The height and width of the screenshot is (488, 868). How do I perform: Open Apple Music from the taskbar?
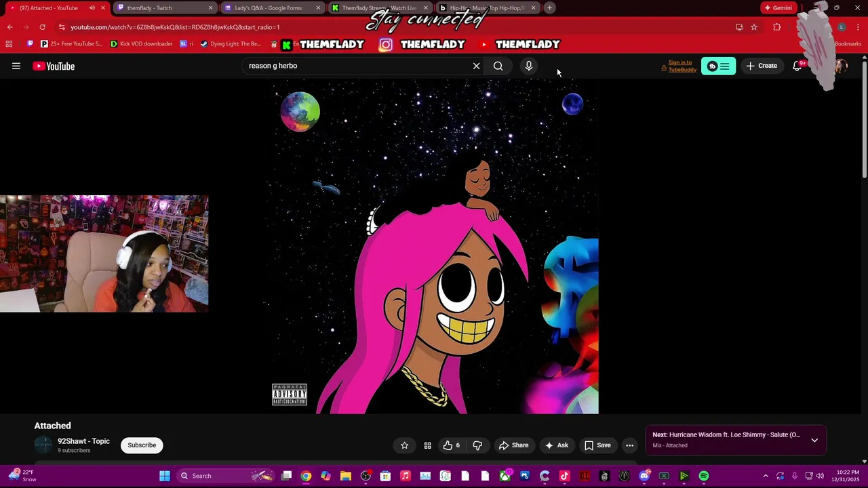pyautogui.click(x=406, y=476)
